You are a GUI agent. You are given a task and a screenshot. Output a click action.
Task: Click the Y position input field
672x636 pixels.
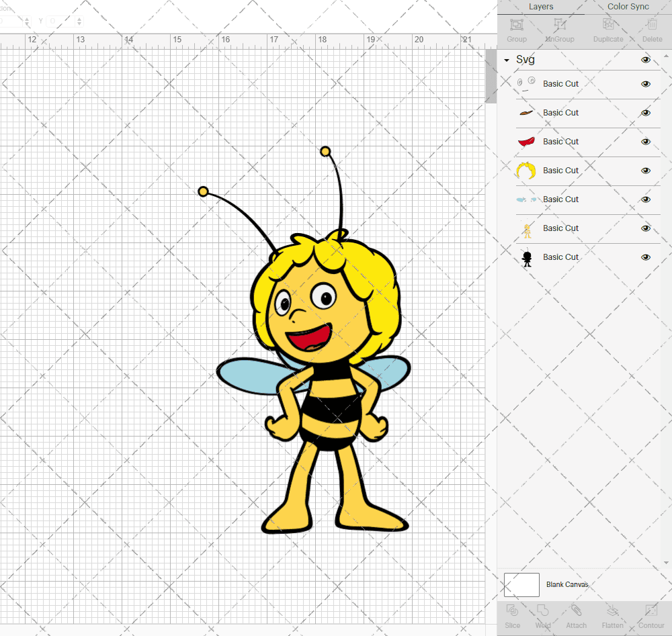[x=60, y=21]
